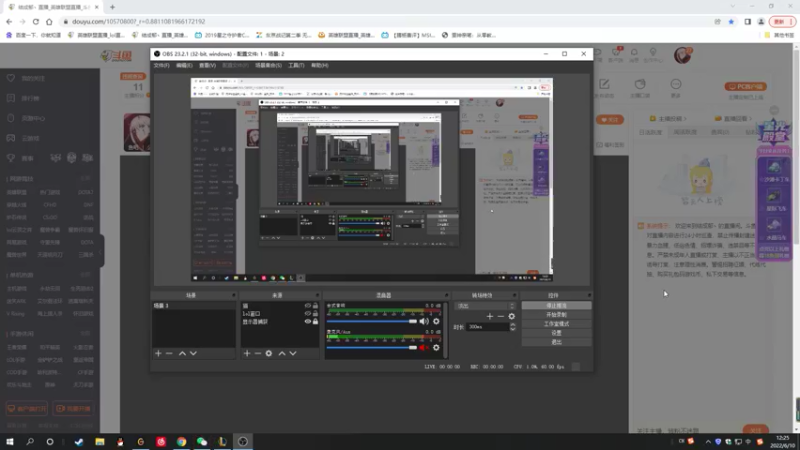Pop out sources dock panel icon
Viewport: 800px width, 450px height.
click(317, 295)
